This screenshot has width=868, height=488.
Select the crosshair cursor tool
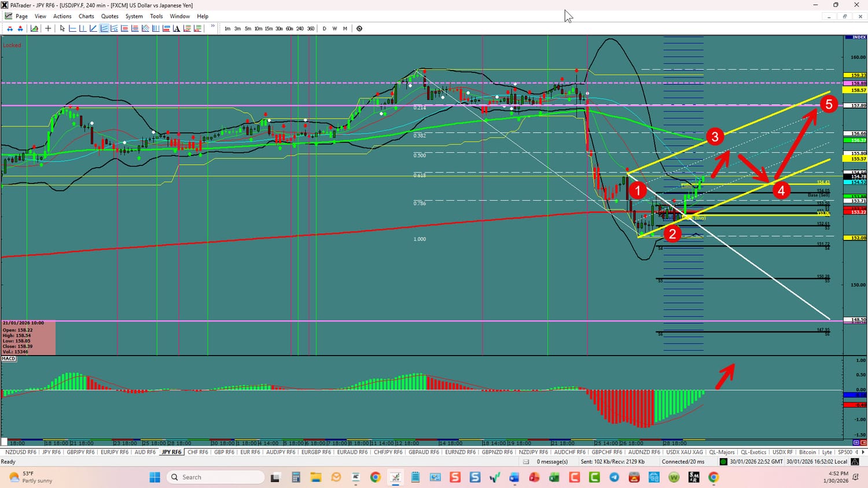click(48, 28)
